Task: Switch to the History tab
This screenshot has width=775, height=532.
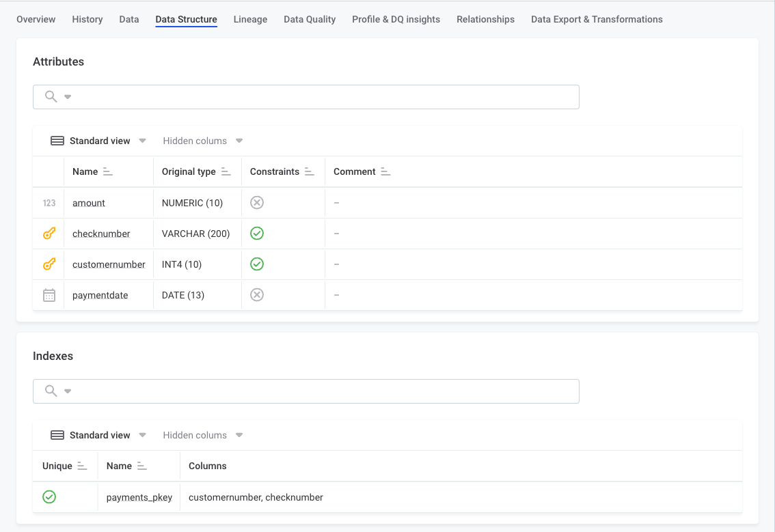Action: [x=87, y=19]
